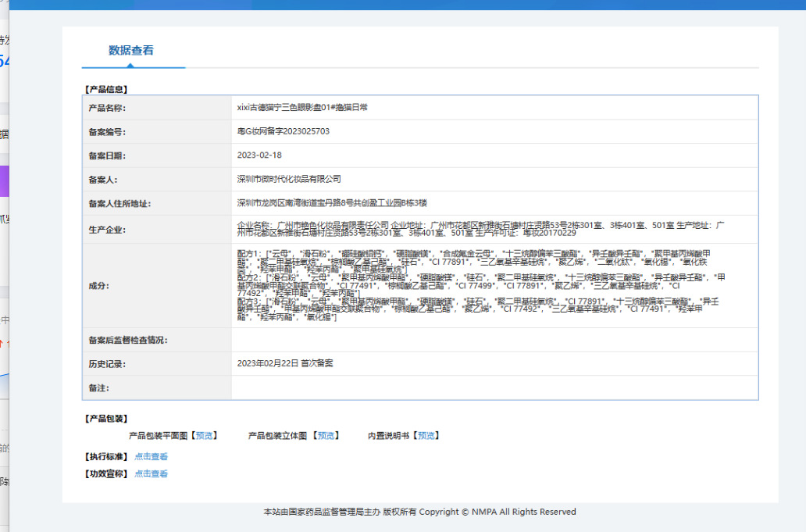Viewport: 806px width, 532px height.
Task: Click the 备案编号 row label
Action: (x=107, y=131)
